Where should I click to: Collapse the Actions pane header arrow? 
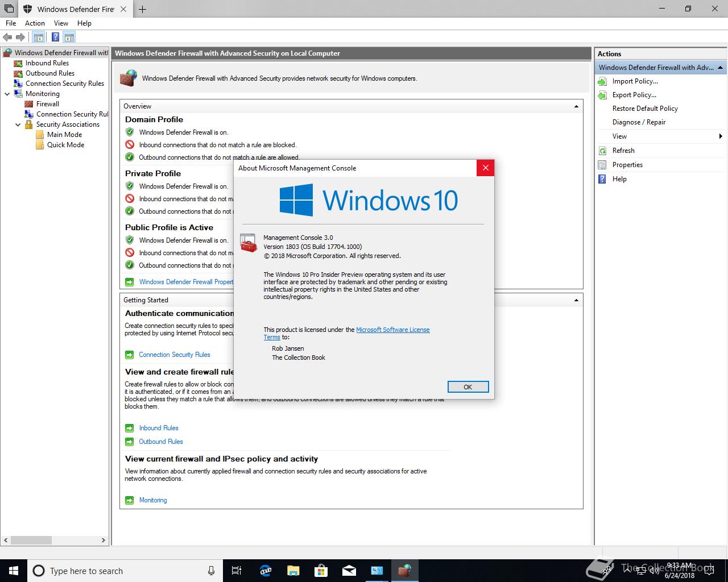(721, 68)
